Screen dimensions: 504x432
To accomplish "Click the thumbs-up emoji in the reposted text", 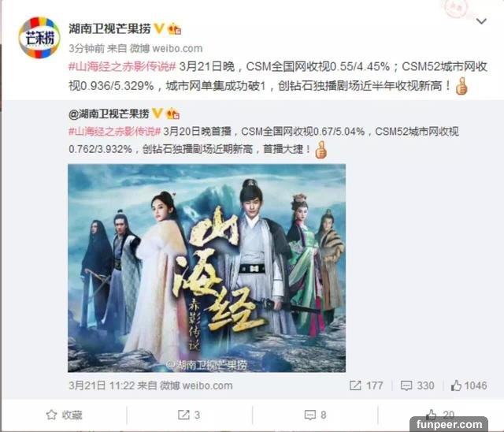I will [321, 150].
